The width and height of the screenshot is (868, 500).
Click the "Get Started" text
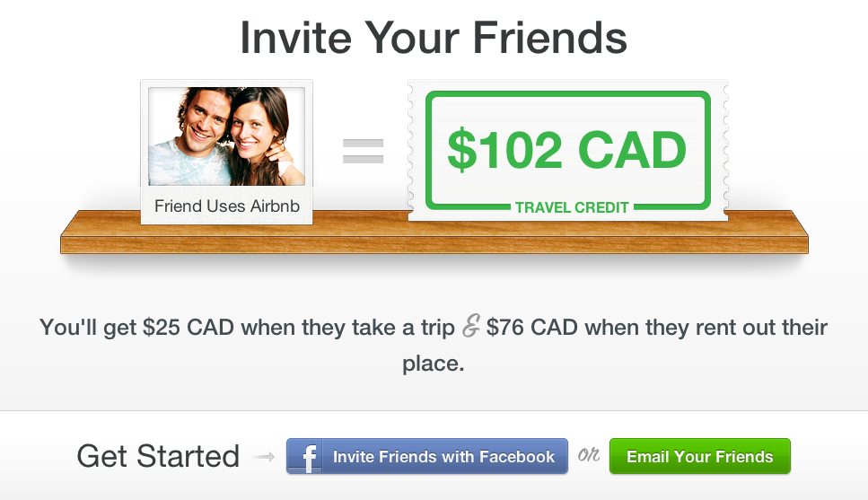158,456
